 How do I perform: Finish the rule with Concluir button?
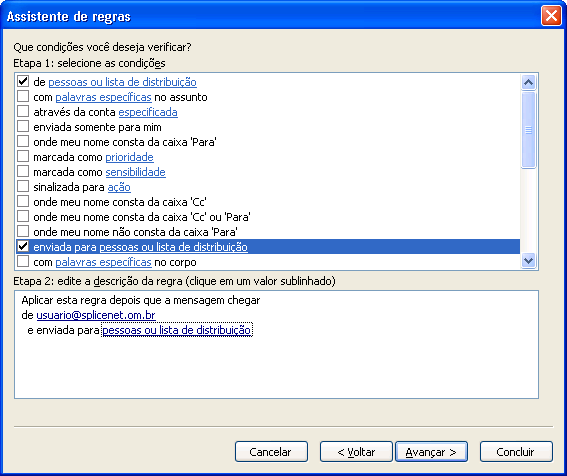click(516, 452)
